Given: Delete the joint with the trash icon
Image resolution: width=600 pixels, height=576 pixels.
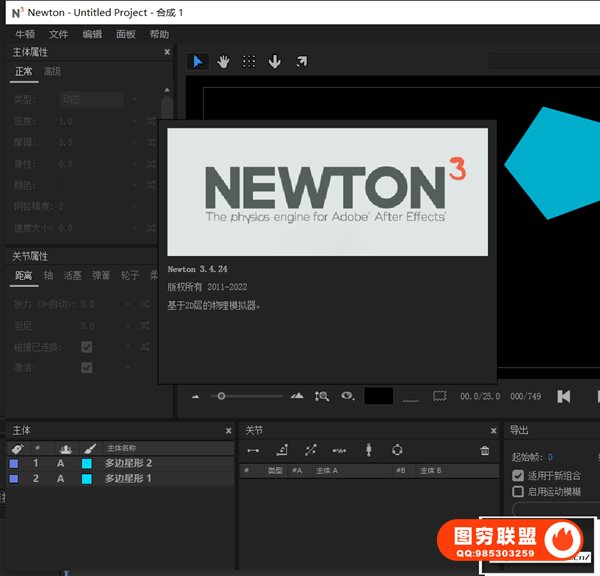Looking at the screenshot, I should click(x=485, y=451).
